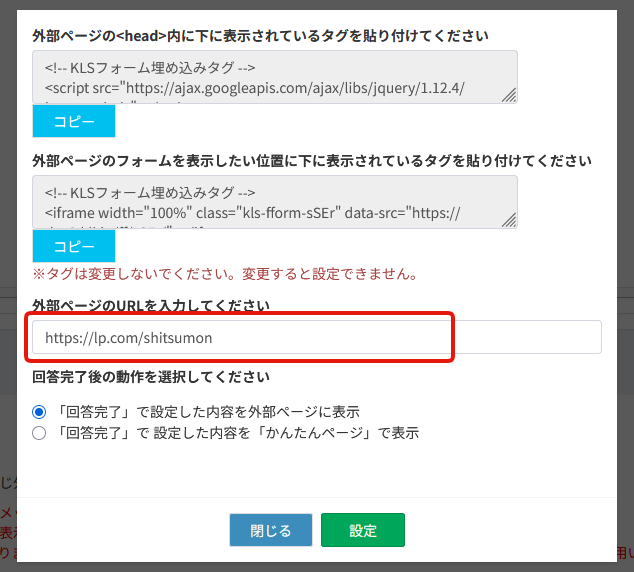The image size is (634, 572).
Task: Click the head script tag textarea
Action: click(x=275, y=77)
